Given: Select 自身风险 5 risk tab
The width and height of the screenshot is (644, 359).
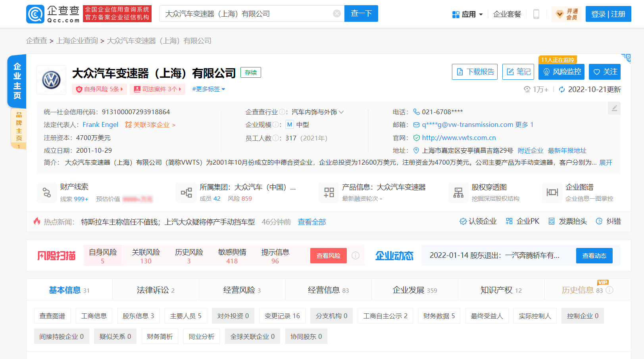Looking at the screenshot, I should click(x=103, y=256).
